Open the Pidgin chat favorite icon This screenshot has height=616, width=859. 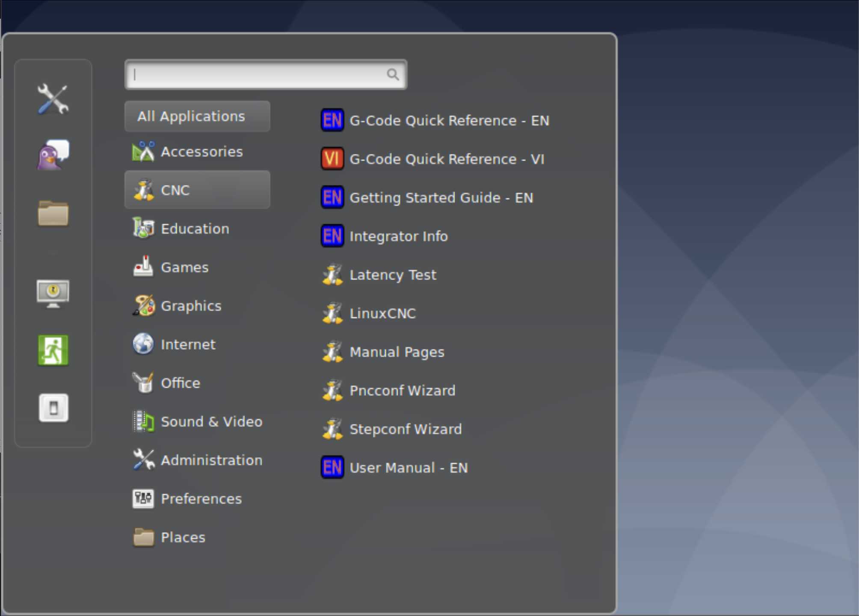pos(53,155)
